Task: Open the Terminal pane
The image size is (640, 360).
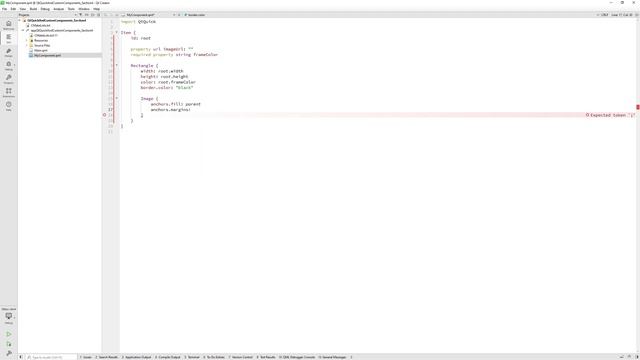Action: pyautogui.click(x=192, y=357)
